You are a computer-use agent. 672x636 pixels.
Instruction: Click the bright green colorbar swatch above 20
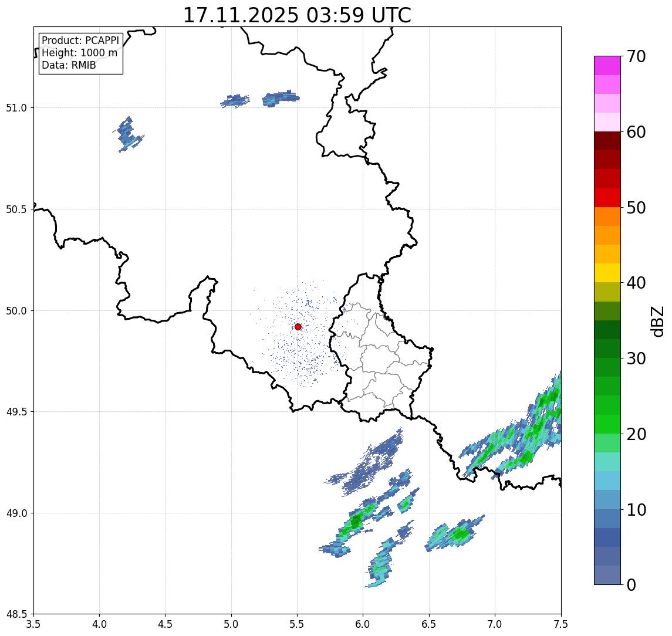pos(607,424)
